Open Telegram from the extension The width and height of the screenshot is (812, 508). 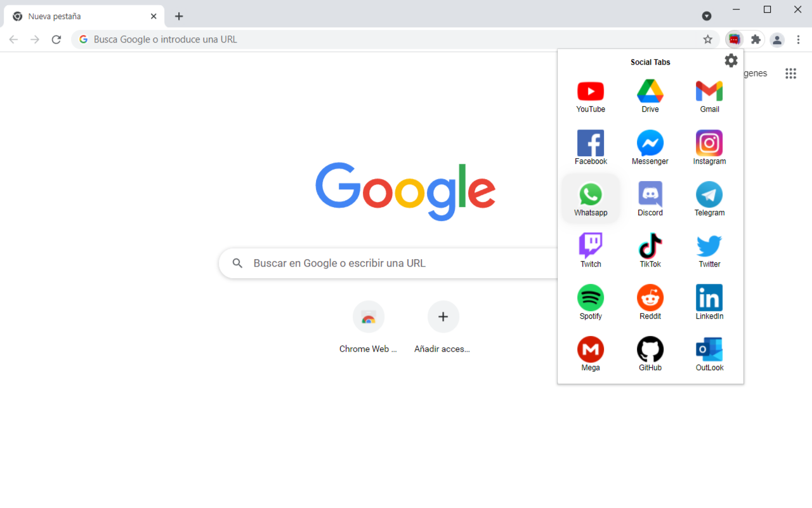(x=709, y=195)
